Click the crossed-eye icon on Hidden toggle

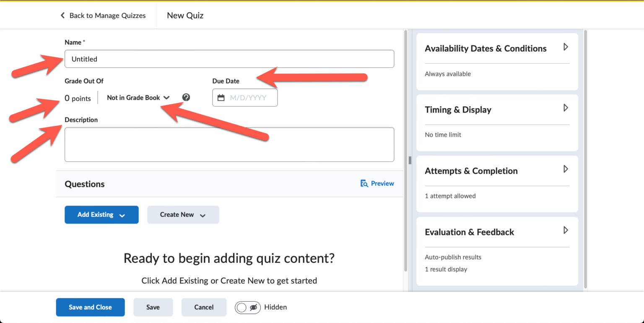tap(253, 307)
